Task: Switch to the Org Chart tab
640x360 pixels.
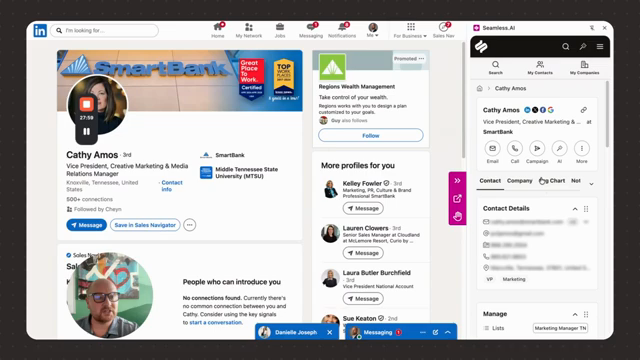Action: [x=553, y=180]
